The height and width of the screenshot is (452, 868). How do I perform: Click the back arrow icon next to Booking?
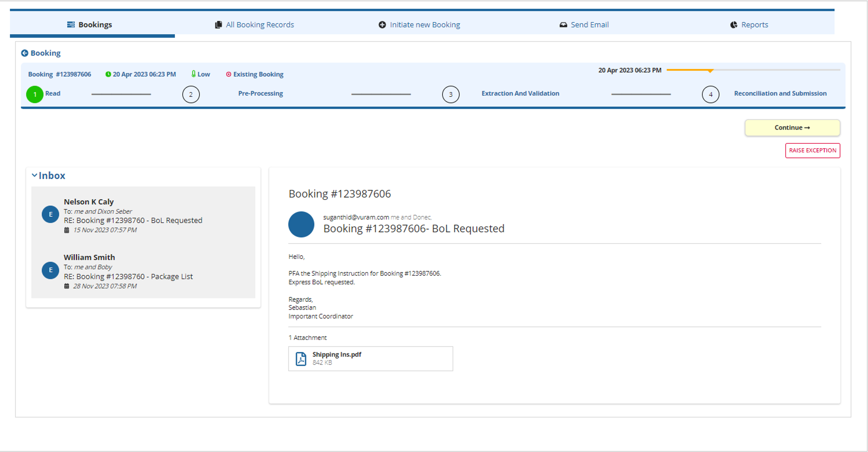tap(25, 53)
